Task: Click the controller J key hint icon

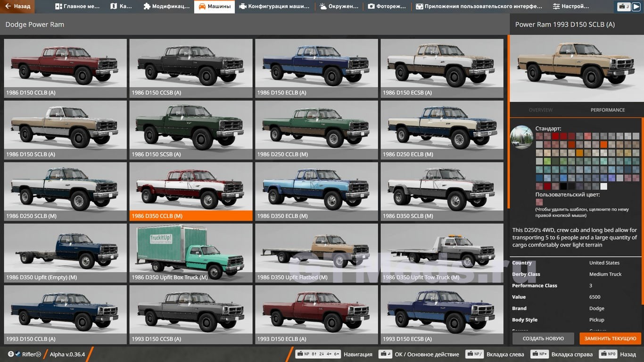Action: (x=624, y=7)
